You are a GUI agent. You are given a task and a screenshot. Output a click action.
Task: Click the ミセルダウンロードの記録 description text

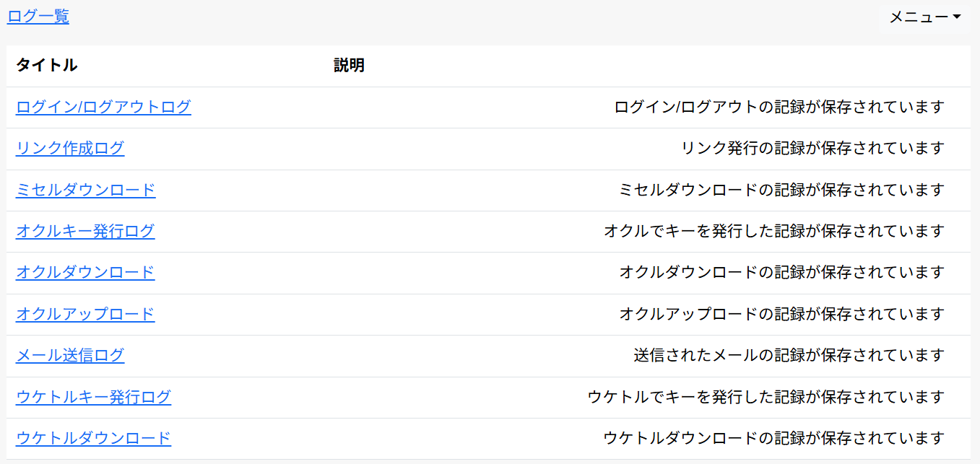point(781,191)
